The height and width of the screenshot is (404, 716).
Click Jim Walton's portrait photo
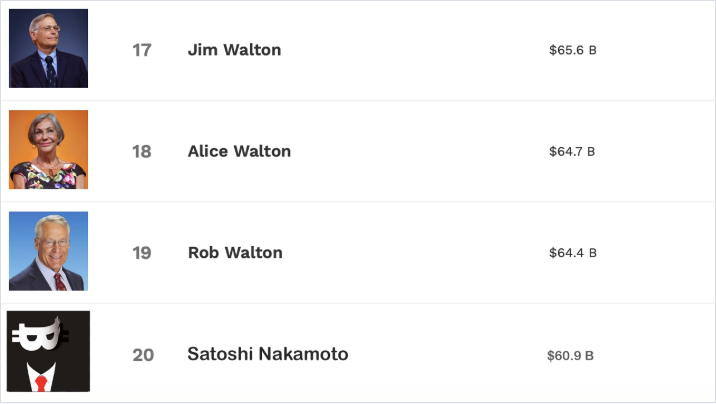coord(48,48)
